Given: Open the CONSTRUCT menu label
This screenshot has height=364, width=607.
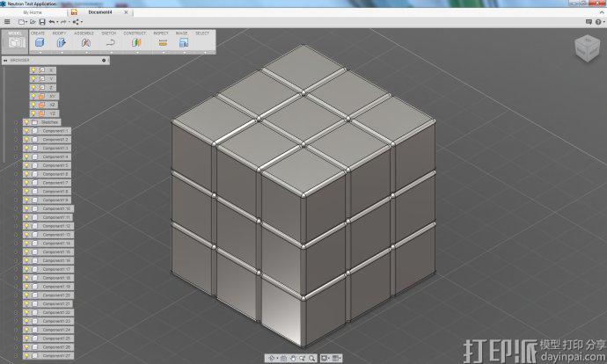Looking at the screenshot, I should click(135, 33).
